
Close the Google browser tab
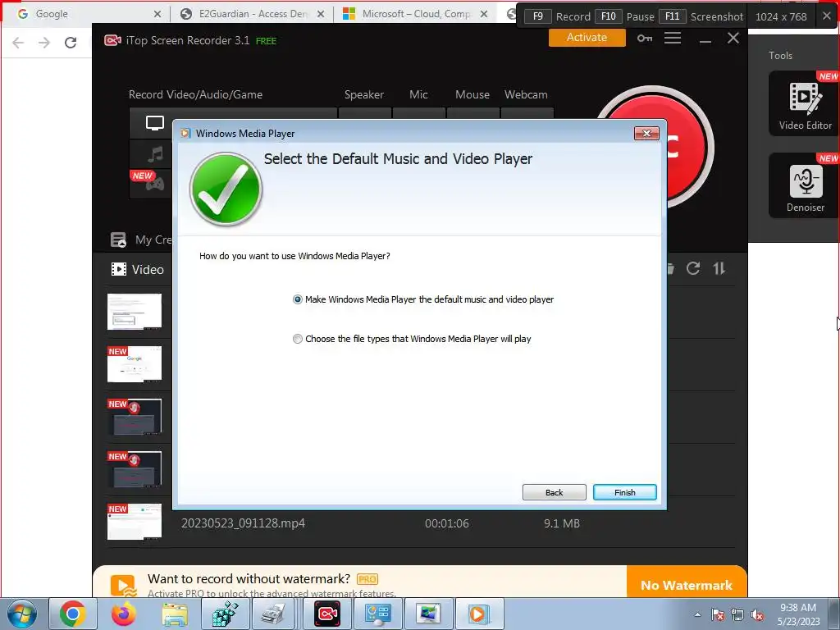(x=157, y=14)
